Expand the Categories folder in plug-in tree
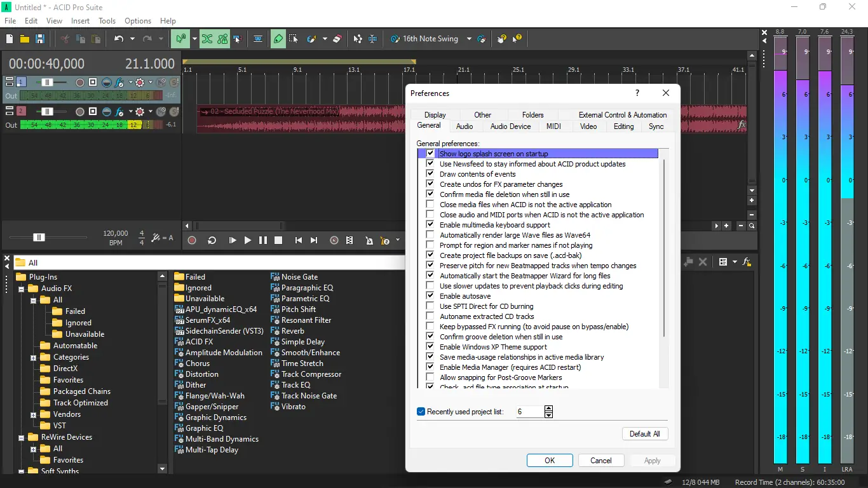 (33, 358)
